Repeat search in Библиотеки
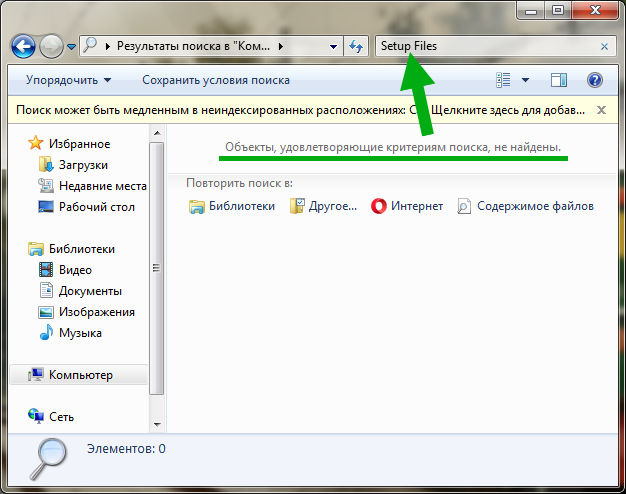 (x=232, y=206)
